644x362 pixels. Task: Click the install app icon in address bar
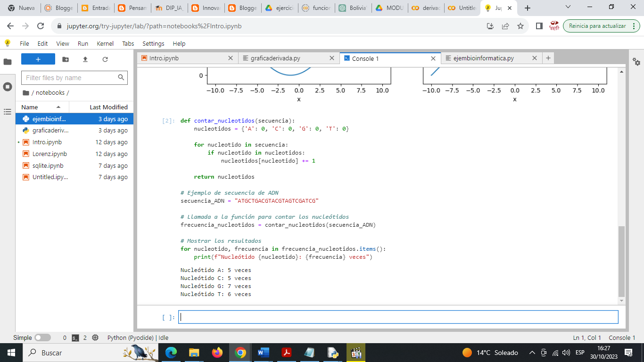point(490,26)
